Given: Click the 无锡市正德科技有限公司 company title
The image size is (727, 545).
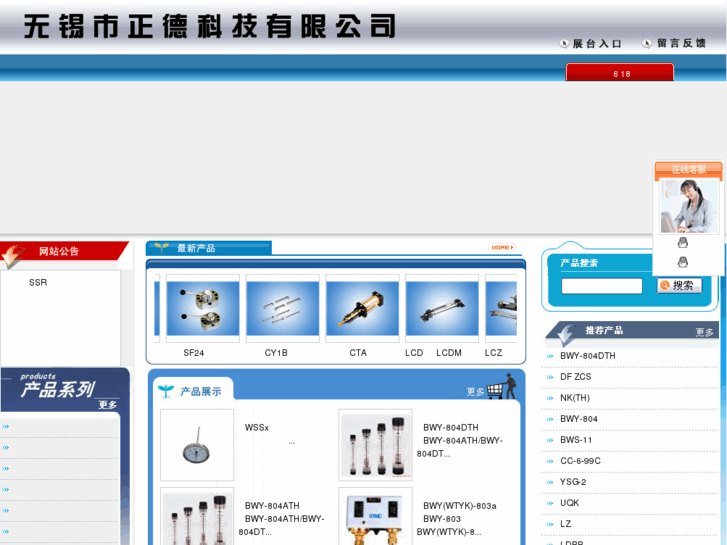Looking at the screenshot, I should [x=210, y=26].
